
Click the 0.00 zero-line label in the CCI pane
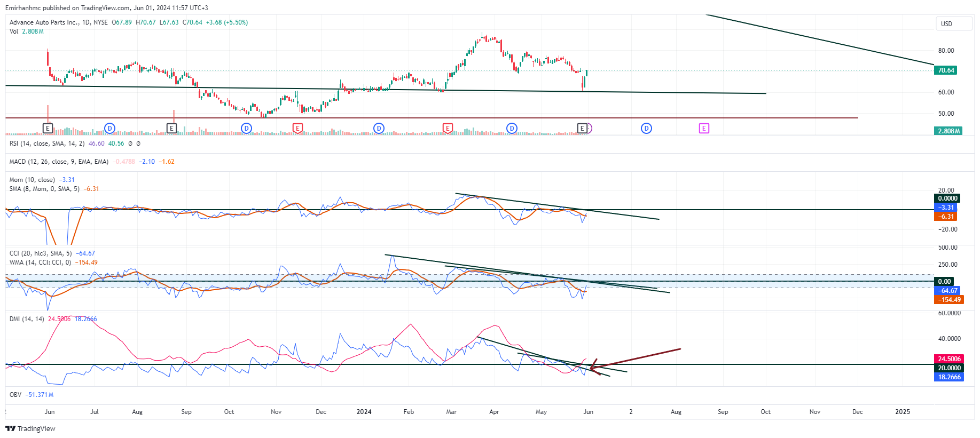point(944,282)
